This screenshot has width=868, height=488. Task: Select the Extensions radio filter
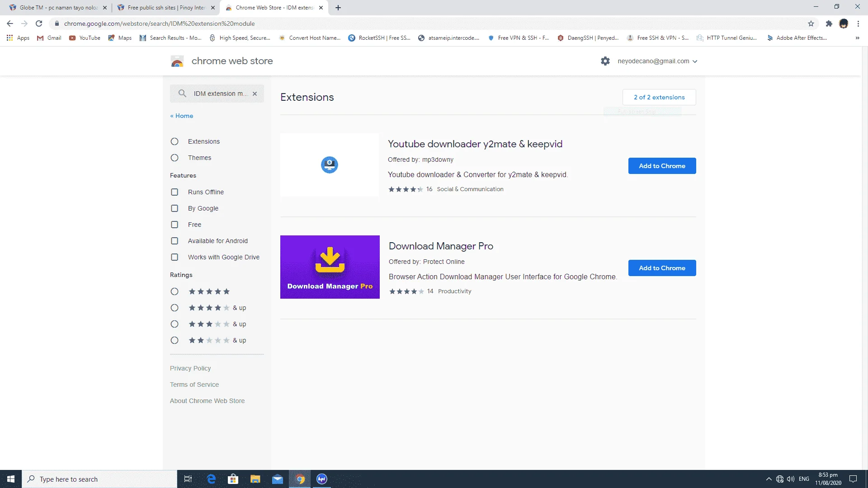tap(175, 141)
